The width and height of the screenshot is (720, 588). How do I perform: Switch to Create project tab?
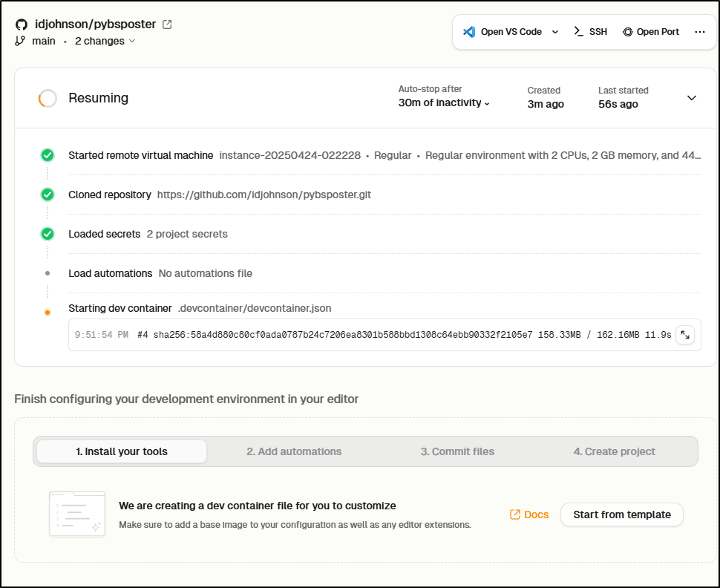tap(614, 451)
